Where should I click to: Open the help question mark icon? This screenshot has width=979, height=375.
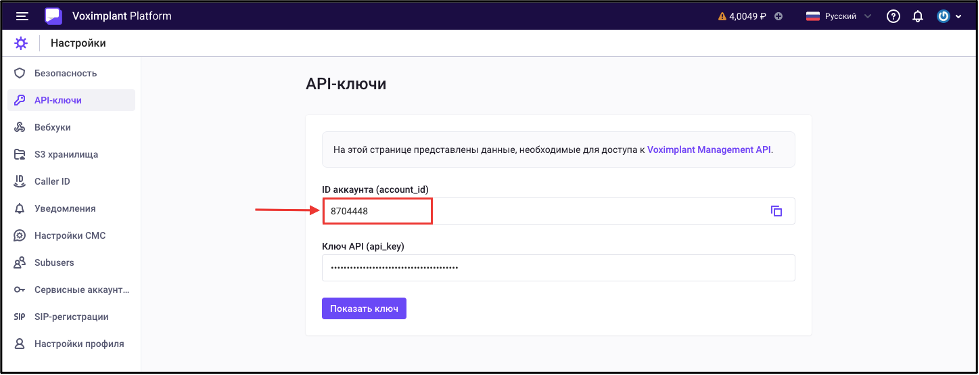tap(893, 17)
